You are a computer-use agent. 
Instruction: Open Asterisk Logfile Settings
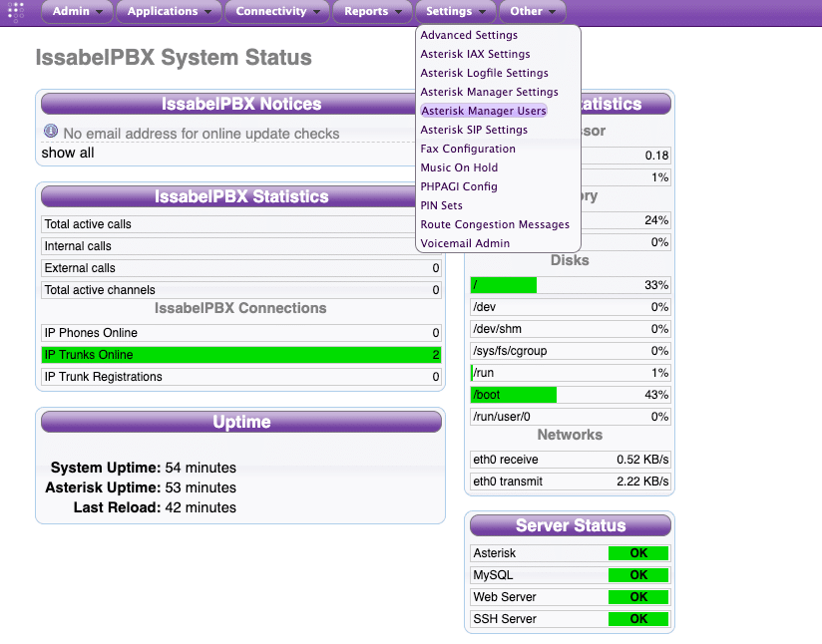pyautogui.click(x=484, y=73)
